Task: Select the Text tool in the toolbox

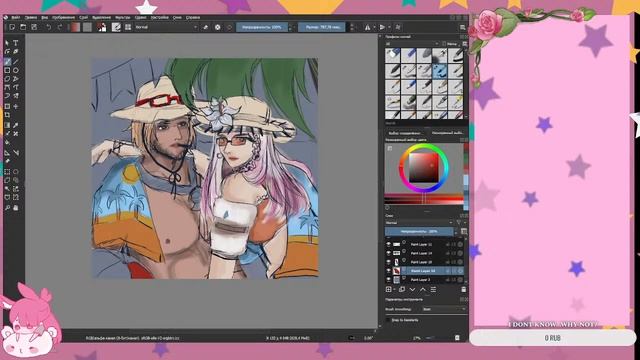Action: (16, 43)
